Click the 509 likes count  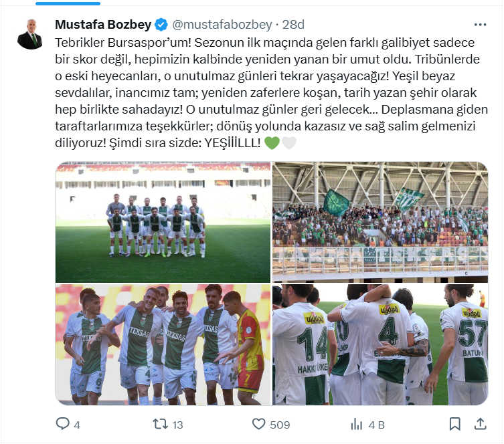point(280,425)
